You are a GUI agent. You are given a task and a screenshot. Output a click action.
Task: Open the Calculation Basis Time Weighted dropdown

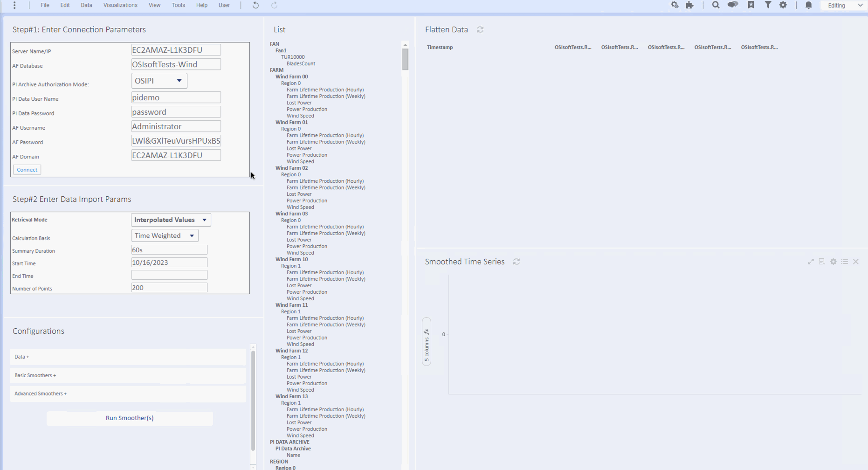165,235
